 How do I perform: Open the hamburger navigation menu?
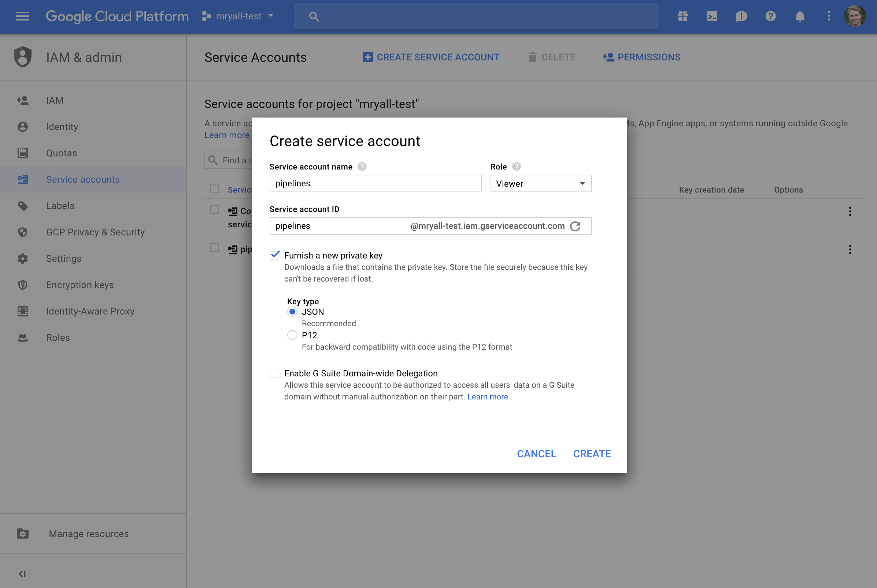(x=22, y=16)
